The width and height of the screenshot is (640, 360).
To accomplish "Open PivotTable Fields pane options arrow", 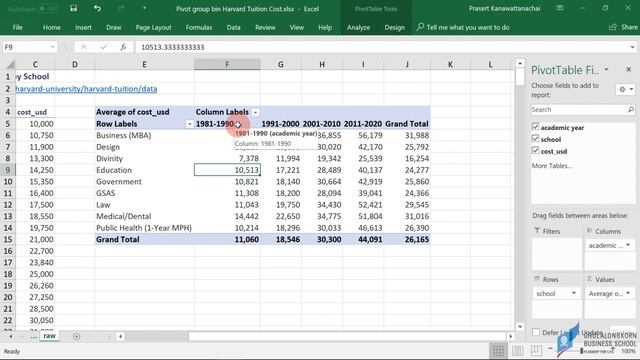I will click(x=607, y=70).
